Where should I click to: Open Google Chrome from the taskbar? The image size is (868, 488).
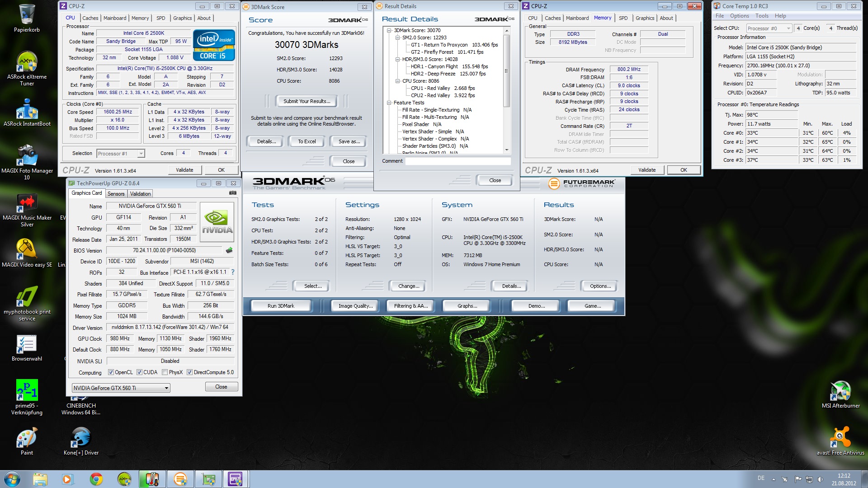(x=96, y=479)
